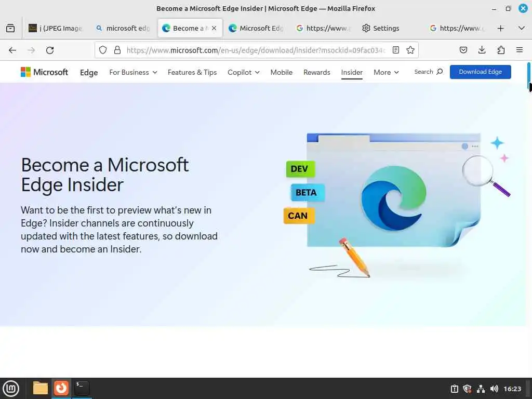Screen dimensions: 532x399
Task: Open the Mobile link
Action: point(281,72)
